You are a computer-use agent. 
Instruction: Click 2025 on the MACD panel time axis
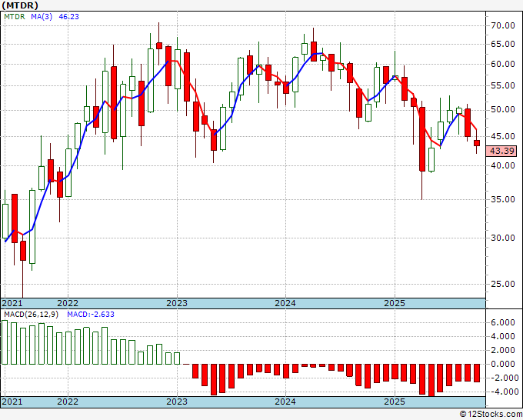point(395,402)
